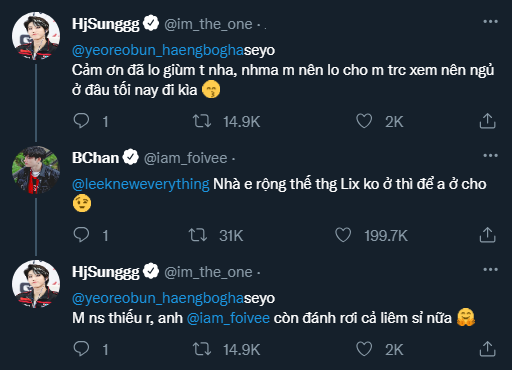Reply to BChan's tweet
The width and height of the screenshot is (512, 370).
click(81, 235)
